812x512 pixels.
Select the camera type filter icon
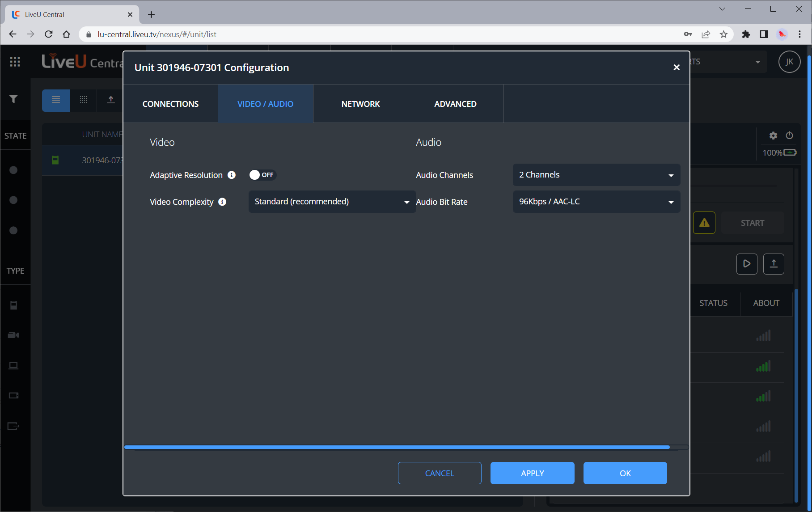13,335
